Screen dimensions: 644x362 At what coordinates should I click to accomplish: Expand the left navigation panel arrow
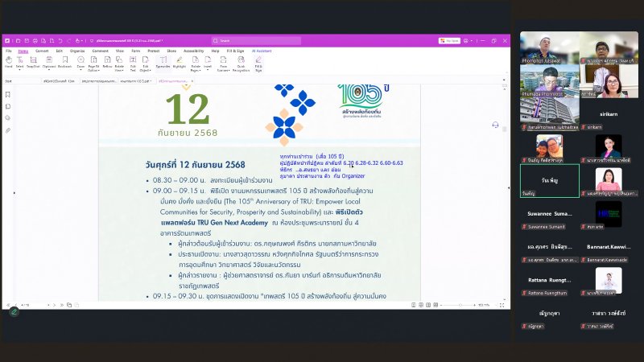tap(14, 192)
